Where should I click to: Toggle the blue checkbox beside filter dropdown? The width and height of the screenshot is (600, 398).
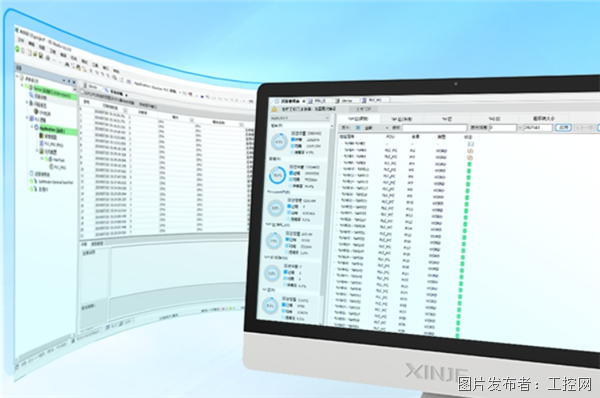click(358, 127)
